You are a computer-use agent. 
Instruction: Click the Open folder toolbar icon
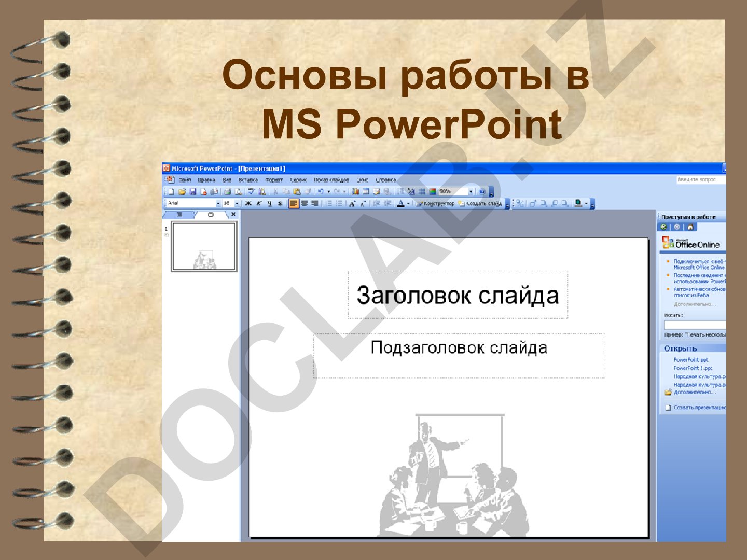point(182,191)
